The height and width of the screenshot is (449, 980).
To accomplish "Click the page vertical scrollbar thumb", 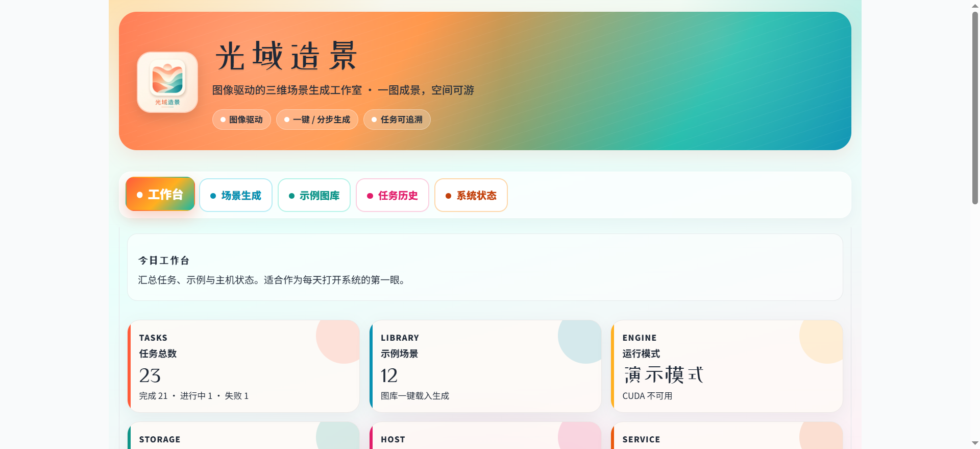I will point(975,108).
